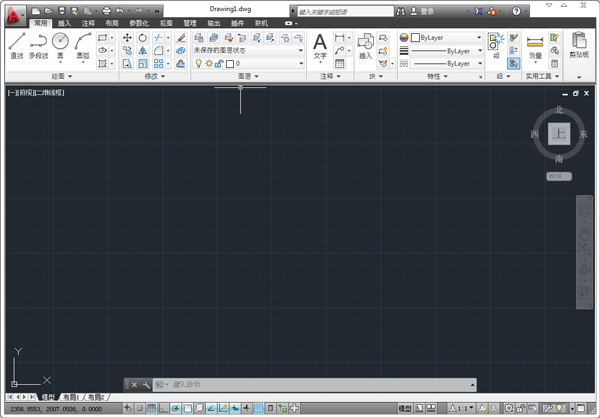The width and height of the screenshot is (600, 418).
Task: Select the Polyline (多段线) tool
Action: point(39,44)
